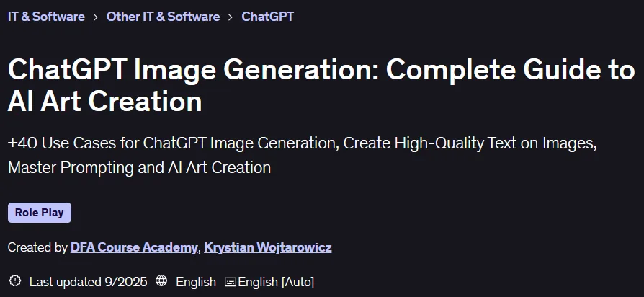Viewport: 644px width, 297px height.
Task: Open the Other IT & Software breadcrumb
Action: pos(163,17)
